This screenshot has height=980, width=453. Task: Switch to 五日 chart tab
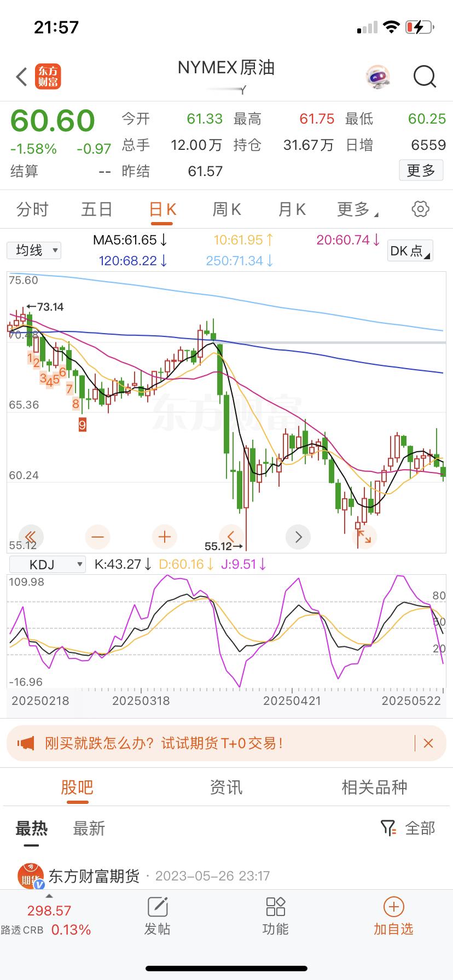[x=97, y=209]
